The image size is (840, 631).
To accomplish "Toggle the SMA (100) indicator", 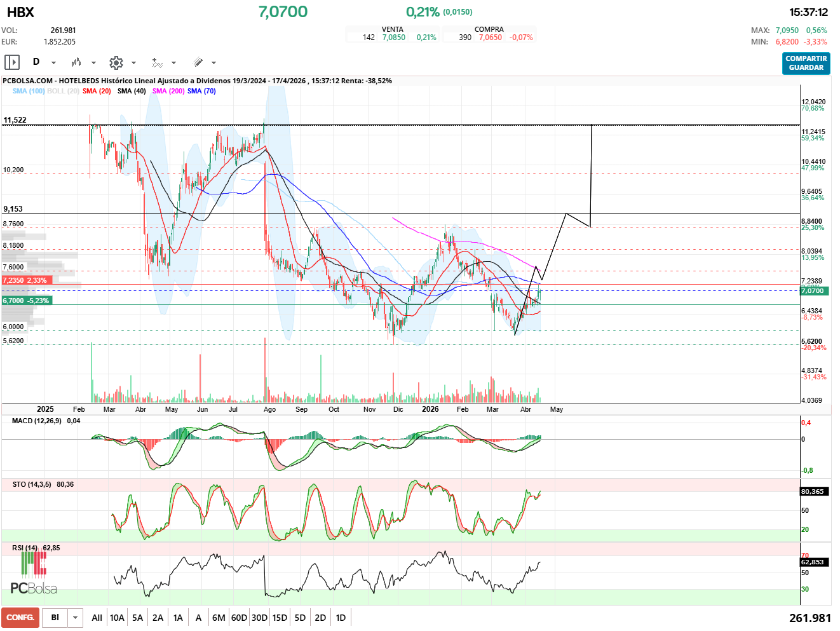I will click(x=29, y=91).
